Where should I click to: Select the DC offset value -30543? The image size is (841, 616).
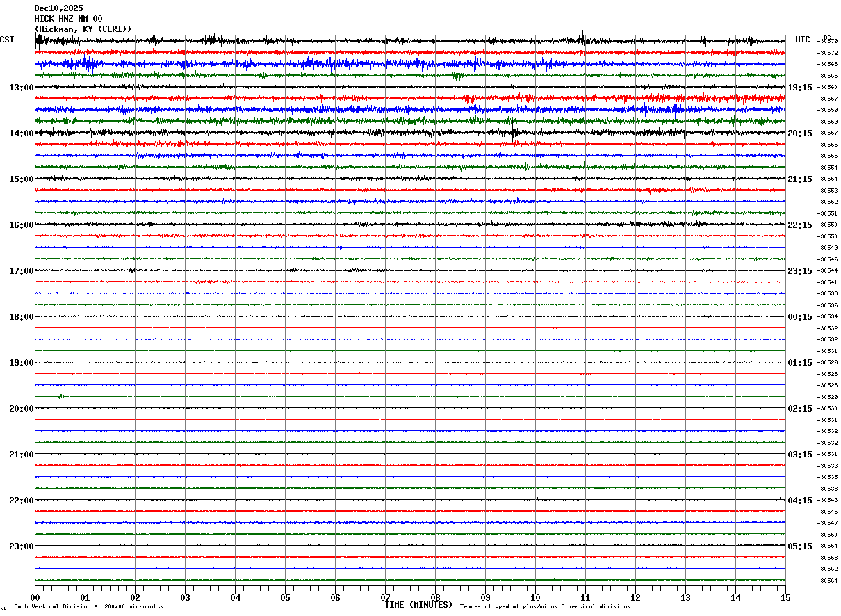coord(828,500)
